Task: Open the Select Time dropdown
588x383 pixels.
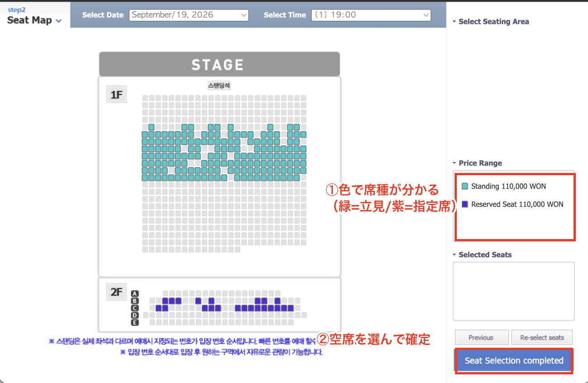Action: point(371,15)
